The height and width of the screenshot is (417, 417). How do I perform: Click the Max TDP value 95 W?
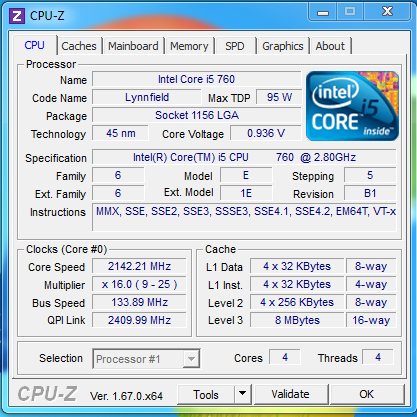pyautogui.click(x=279, y=97)
